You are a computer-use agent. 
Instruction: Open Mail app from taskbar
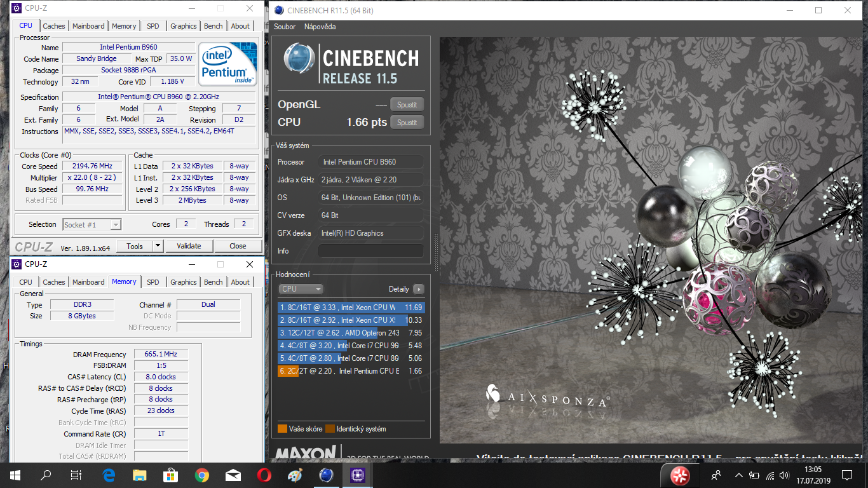point(233,475)
